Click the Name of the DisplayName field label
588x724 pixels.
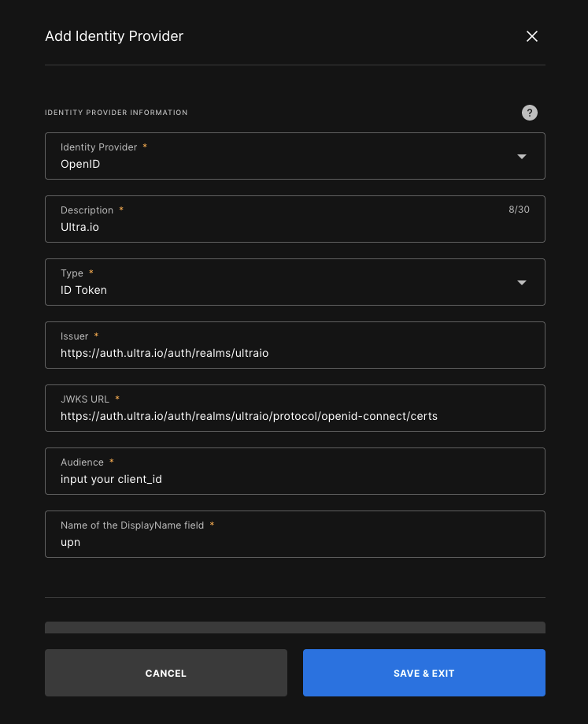click(x=132, y=525)
